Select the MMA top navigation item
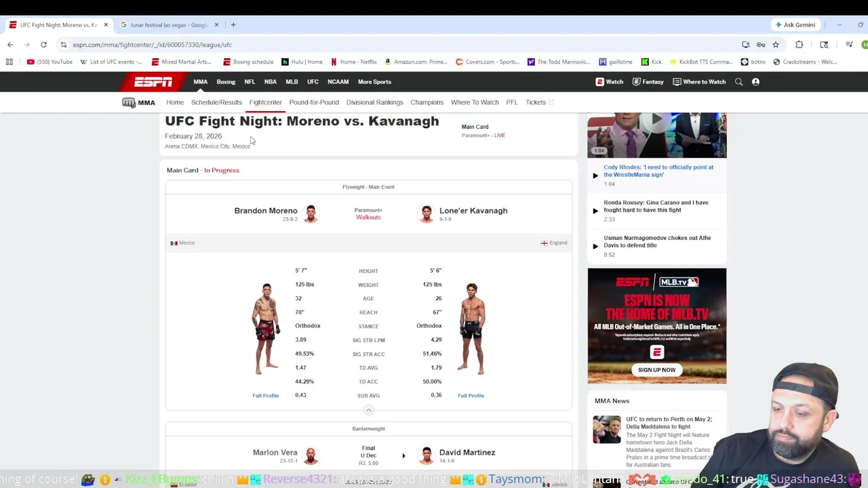868x488 pixels. click(201, 82)
